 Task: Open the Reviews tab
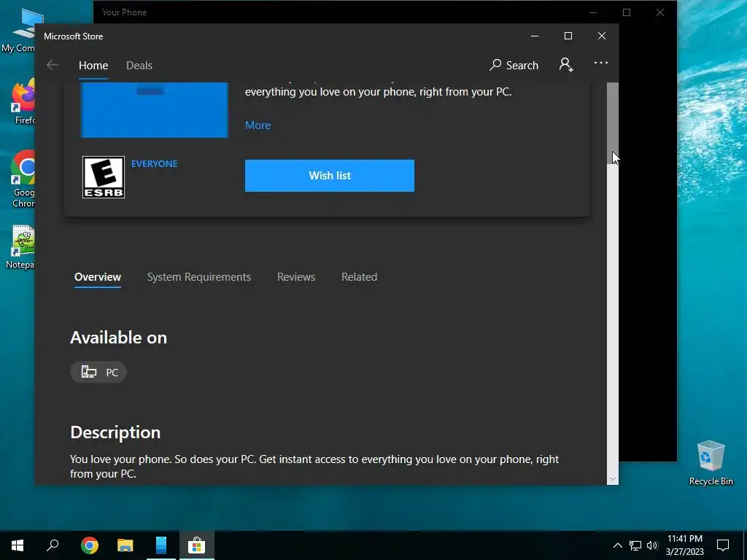click(x=296, y=277)
